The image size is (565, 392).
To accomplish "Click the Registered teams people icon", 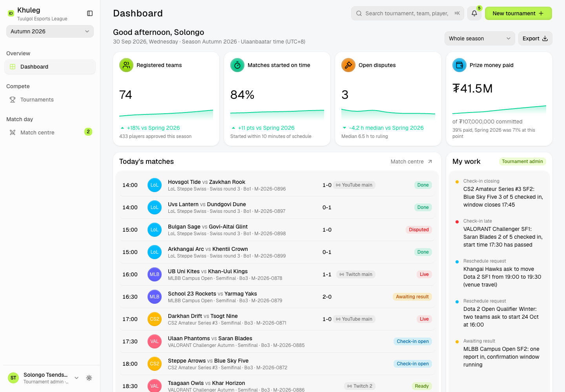I will pos(126,65).
